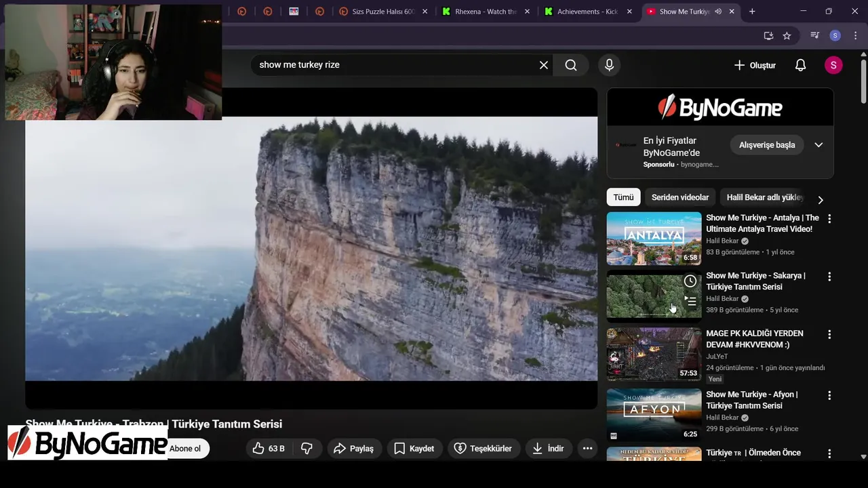Open more actions ellipsis below video
Viewport: 868px width, 488px height.
tap(587, 449)
